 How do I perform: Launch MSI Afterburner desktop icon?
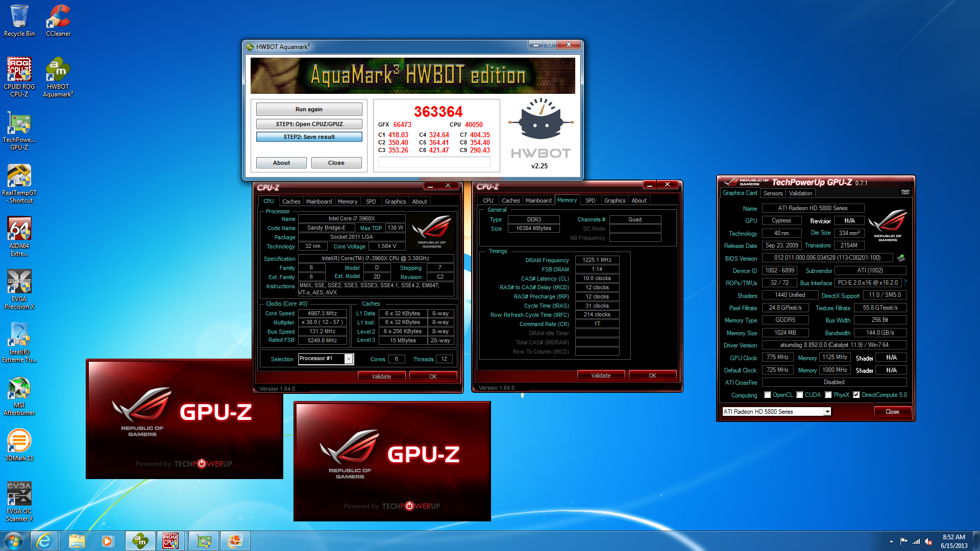[19, 395]
